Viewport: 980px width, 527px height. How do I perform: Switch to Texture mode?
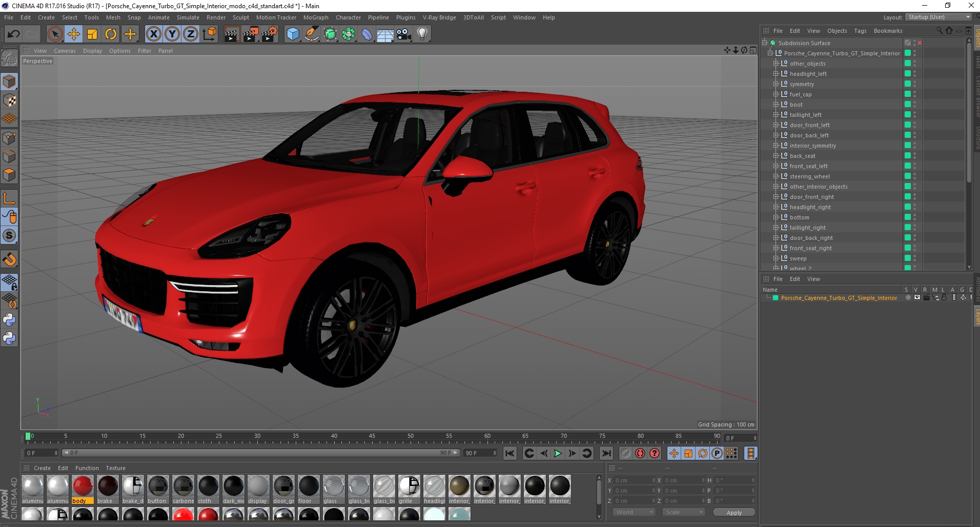pyautogui.click(x=9, y=100)
